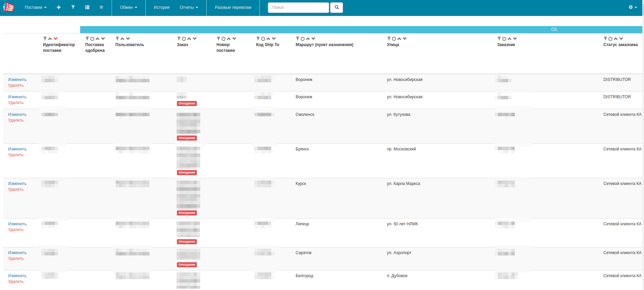Click the list view icon in the navbar
The width and height of the screenshot is (644, 290).
click(87, 7)
